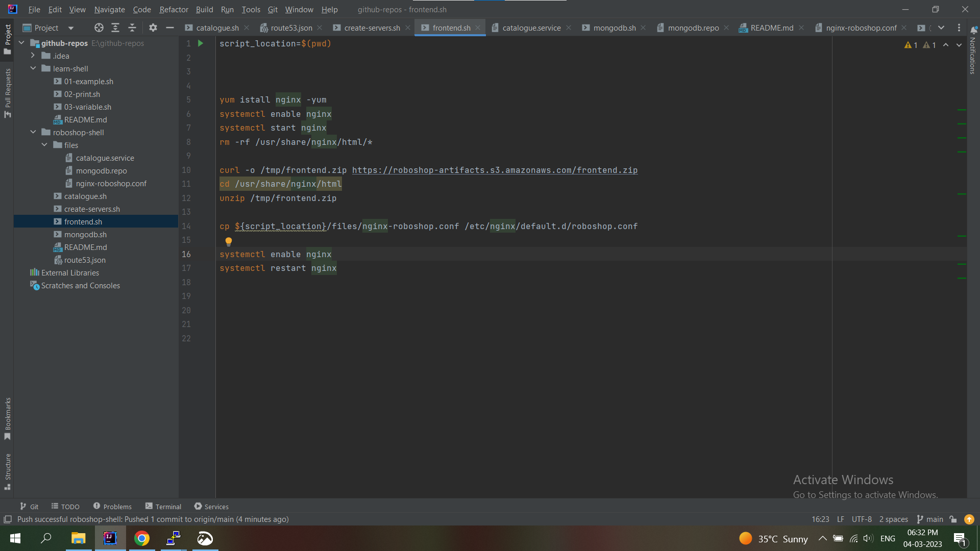The height and width of the screenshot is (551, 980).
Task: Expand the .idea folder
Action: click(33, 56)
